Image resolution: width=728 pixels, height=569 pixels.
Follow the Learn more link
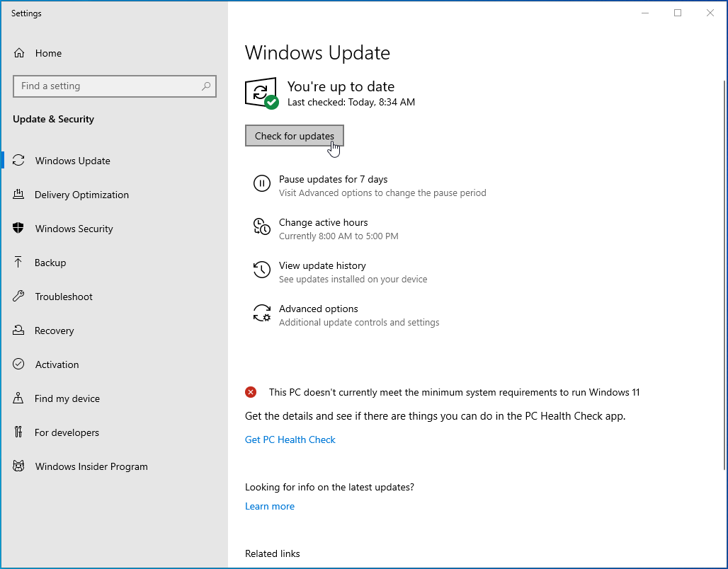[x=270, y=506]
